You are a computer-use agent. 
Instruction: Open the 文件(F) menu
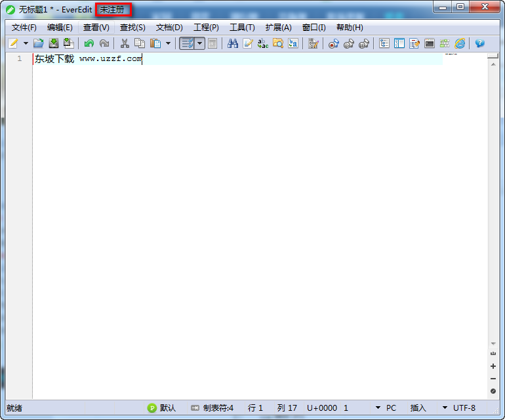tap(24, 28)
